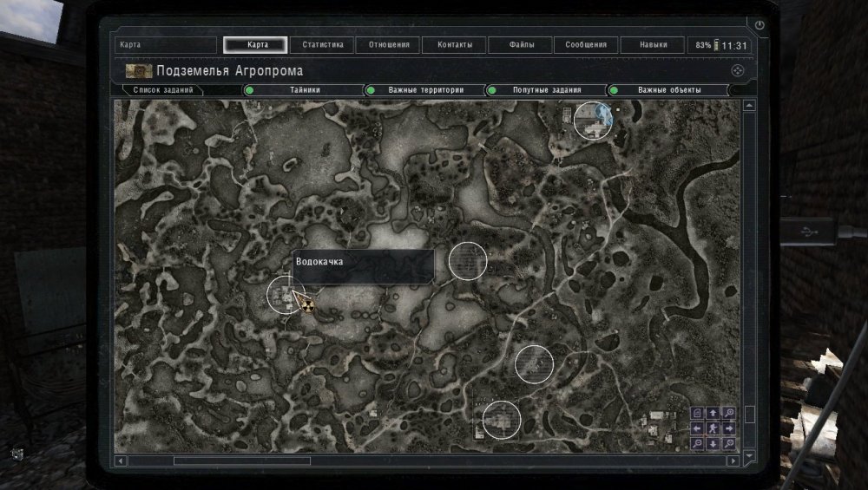
Task: Select the lower of the two circles in the map's bottom right
Action: tap(502, 420)
